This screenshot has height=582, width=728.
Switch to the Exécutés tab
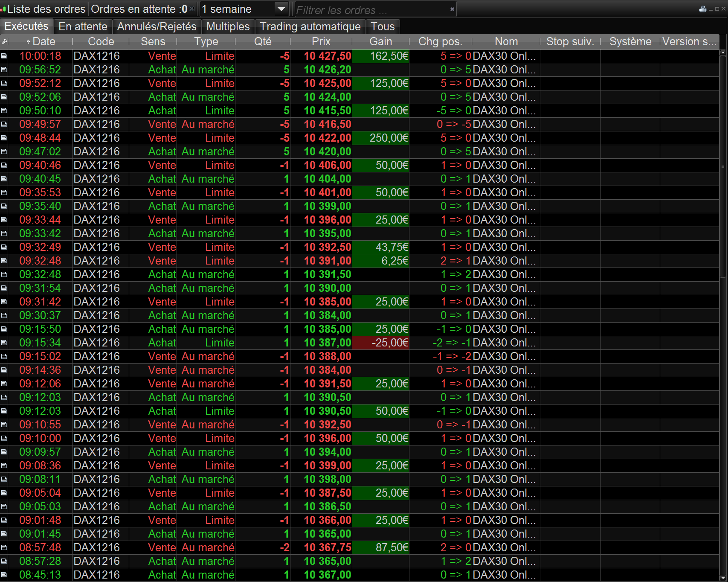tap(26, 26)
